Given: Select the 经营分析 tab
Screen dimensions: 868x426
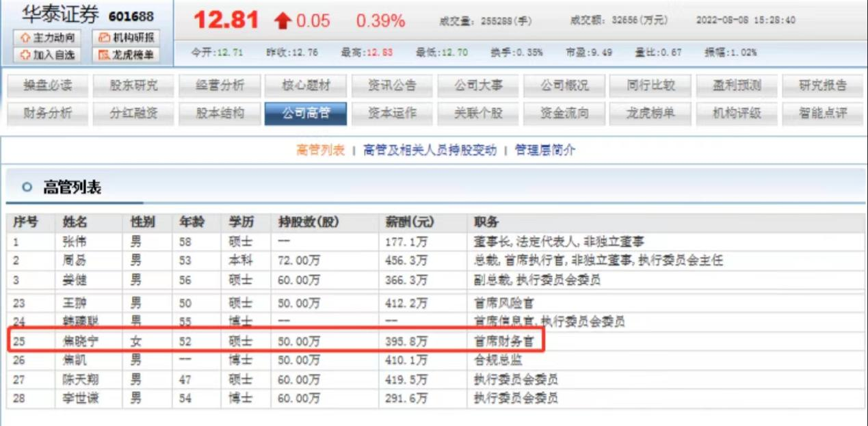Looking at the screenshot, I should pyautogui.click(x=220, y=85).
